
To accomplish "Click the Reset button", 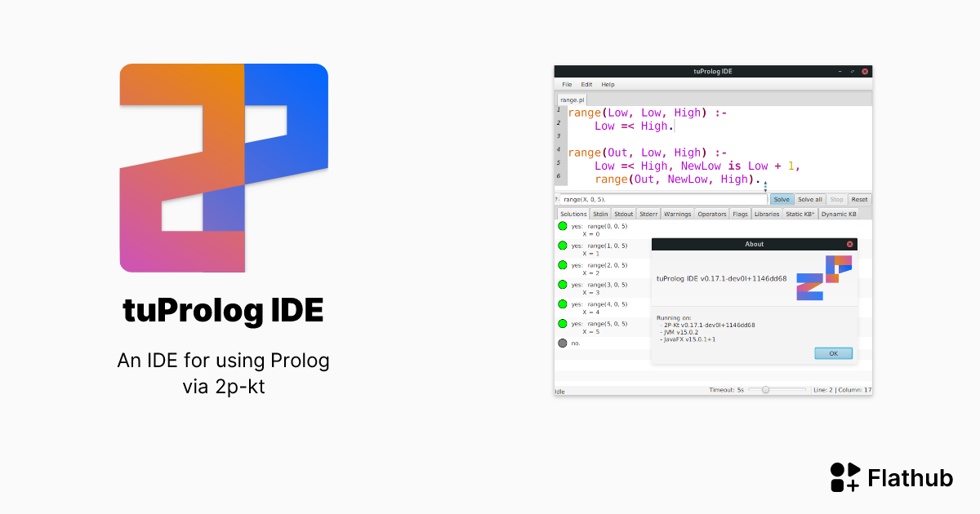I will [x=859, y=198].
